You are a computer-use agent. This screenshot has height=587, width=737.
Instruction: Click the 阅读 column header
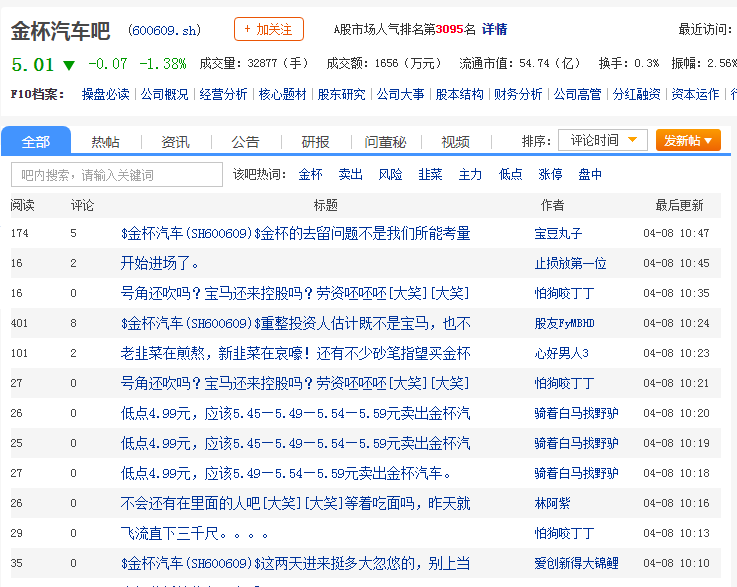pos(23,205)
